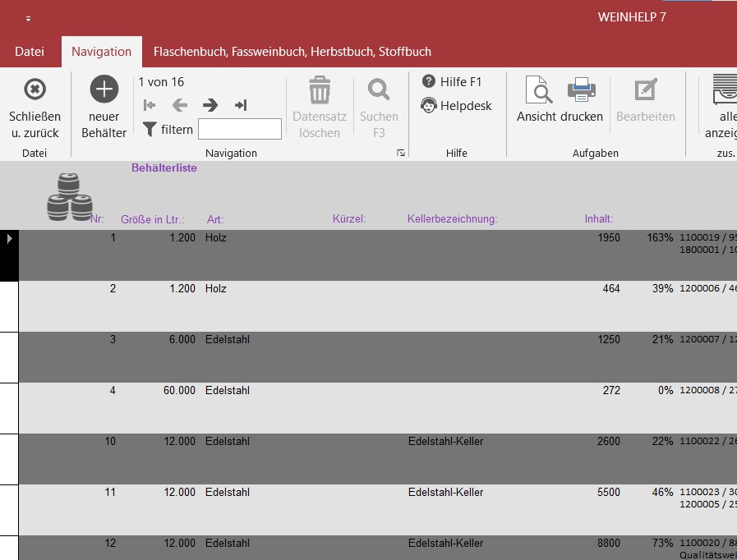The image size is (737, 560).
Task: Jump to last record arrow
Action: (241, 105)
